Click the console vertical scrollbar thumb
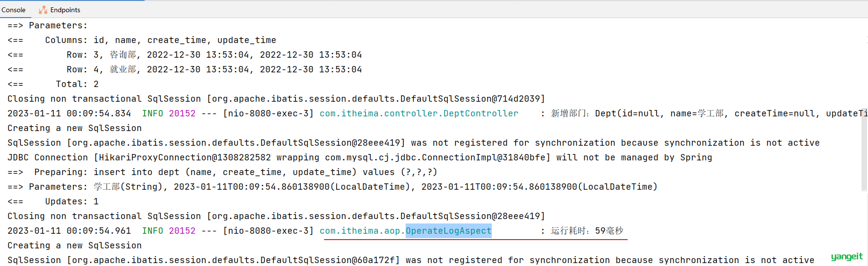This screenshot has height=266, width=868. click(865, 149)
